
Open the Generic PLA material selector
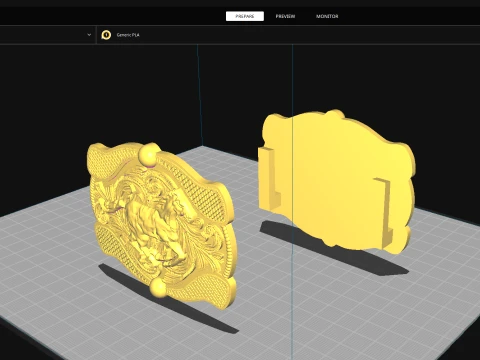[128, 35]
